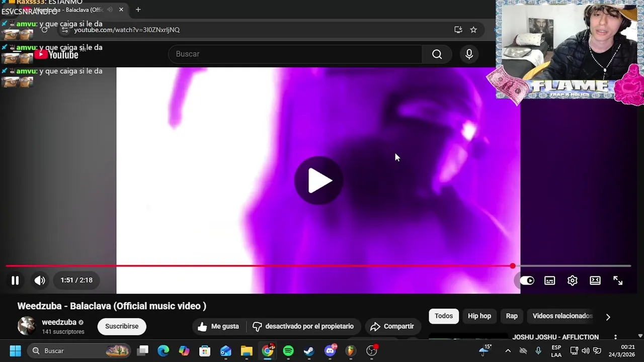Like the video with Me gusta
The width and height of the screenshot is (644, 362).
[x=218, y=326]
